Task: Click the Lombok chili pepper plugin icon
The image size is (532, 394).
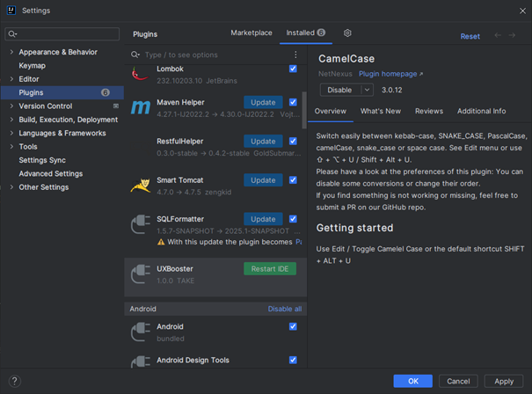Action: pyautogui.click(x=140, y=74)
